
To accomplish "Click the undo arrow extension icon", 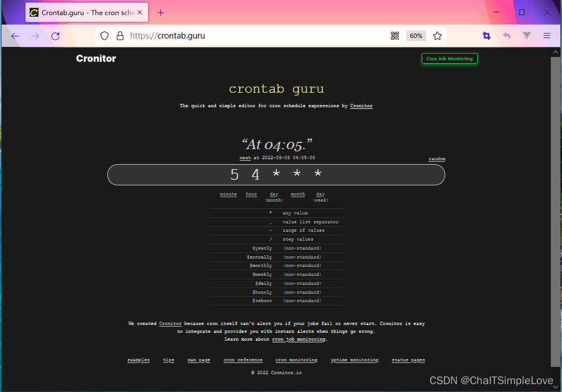I will pyautogui.click(x=507, y=36).
